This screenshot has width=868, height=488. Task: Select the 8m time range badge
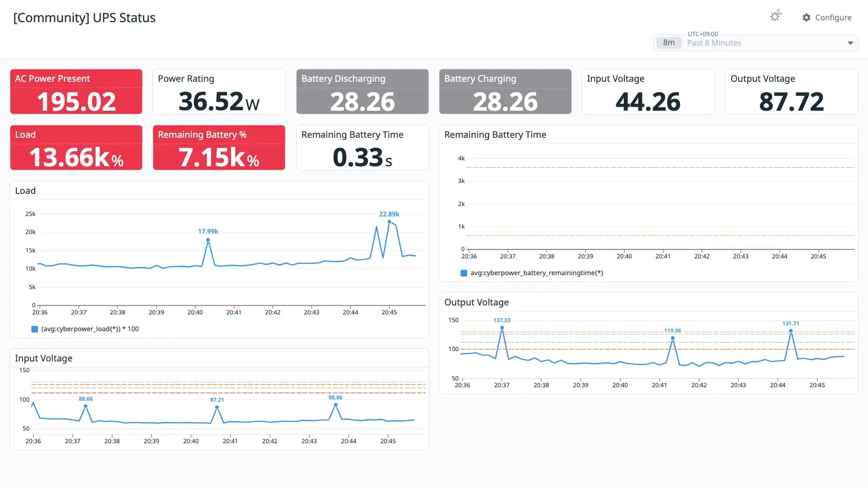669,43
